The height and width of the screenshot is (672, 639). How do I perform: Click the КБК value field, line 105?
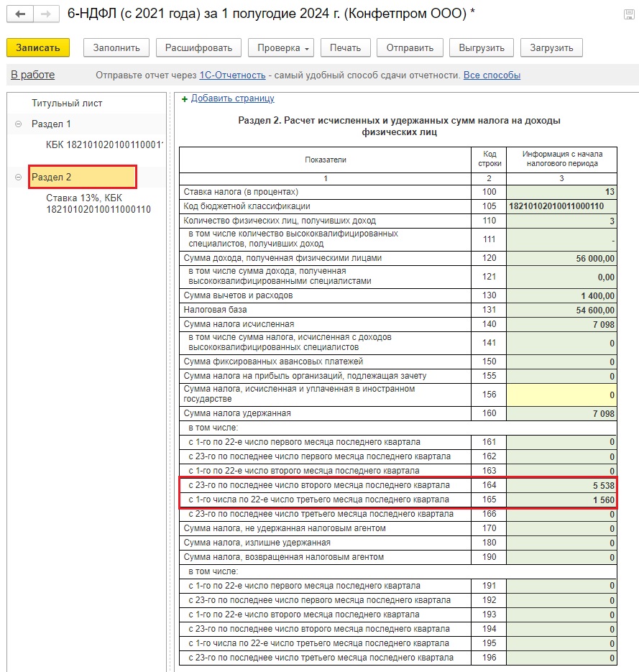click(561, 206)
